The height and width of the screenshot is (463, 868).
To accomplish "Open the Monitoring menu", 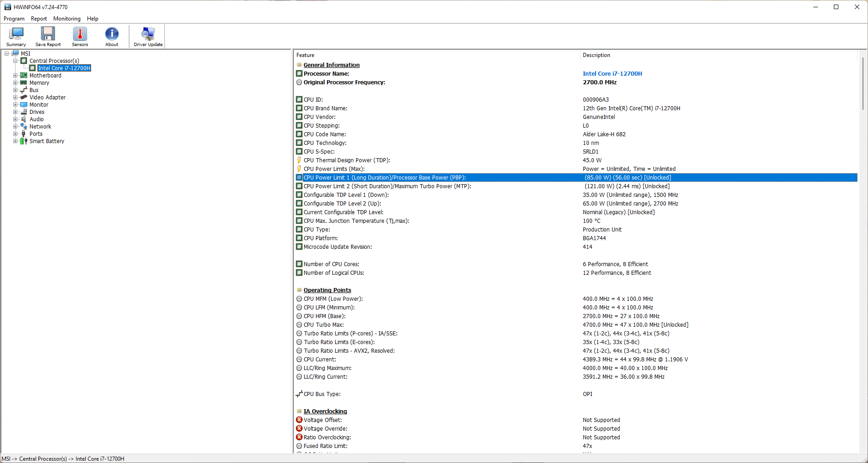I will pos(67,19).
